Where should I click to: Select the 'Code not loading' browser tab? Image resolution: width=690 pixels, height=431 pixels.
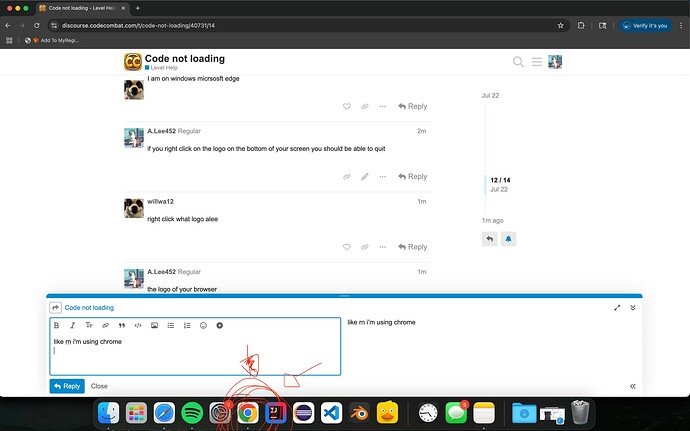[x=82, y=8]
